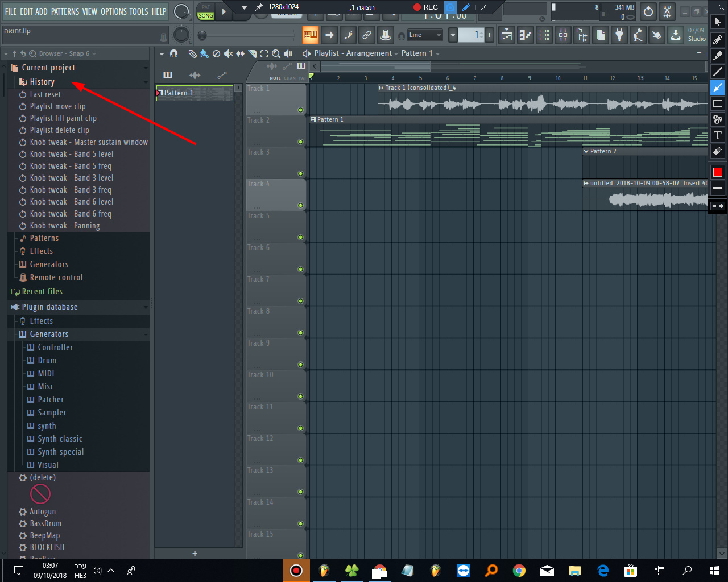
Task: Click the plus button next to pattern number
Action: [x=489, y=35]
